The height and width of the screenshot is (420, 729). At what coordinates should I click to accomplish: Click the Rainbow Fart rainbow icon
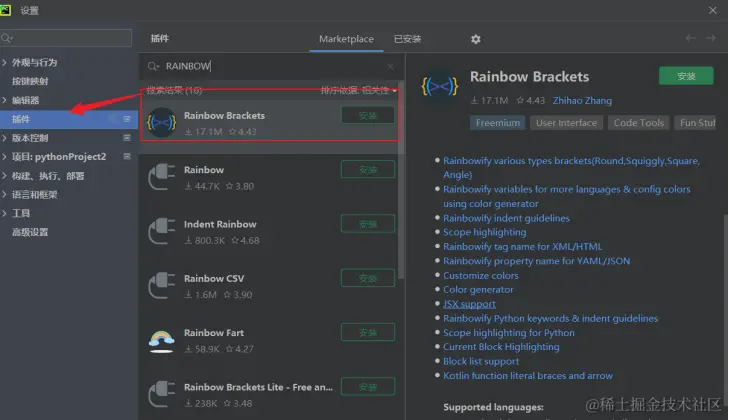[162, 340]
